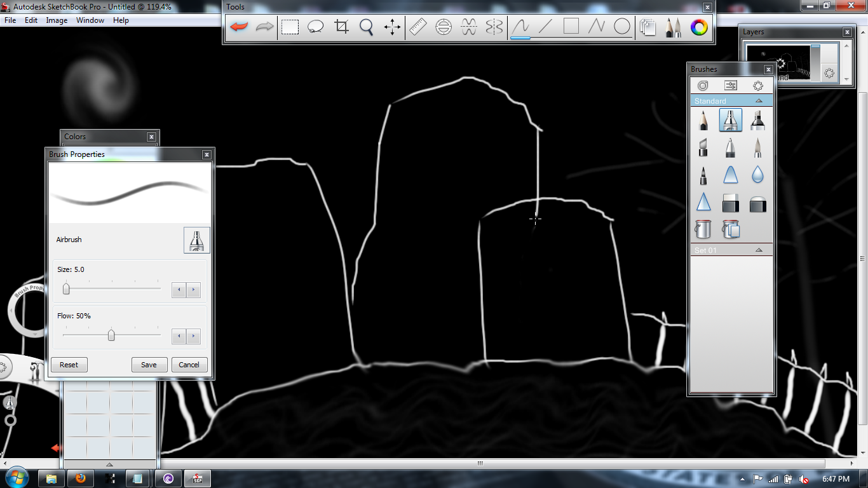Adjust the Flow slider handle
Screen dimensions: 868x488
tap(111, 335)
